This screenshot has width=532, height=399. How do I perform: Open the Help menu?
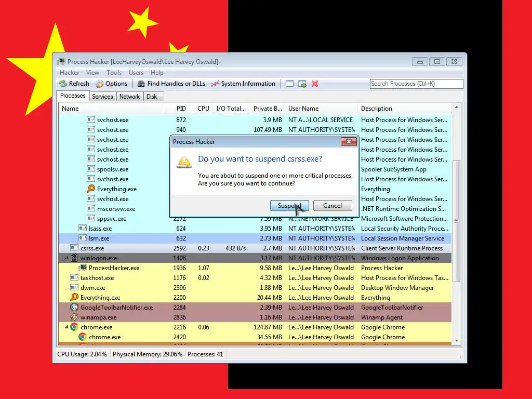[157, 73]
